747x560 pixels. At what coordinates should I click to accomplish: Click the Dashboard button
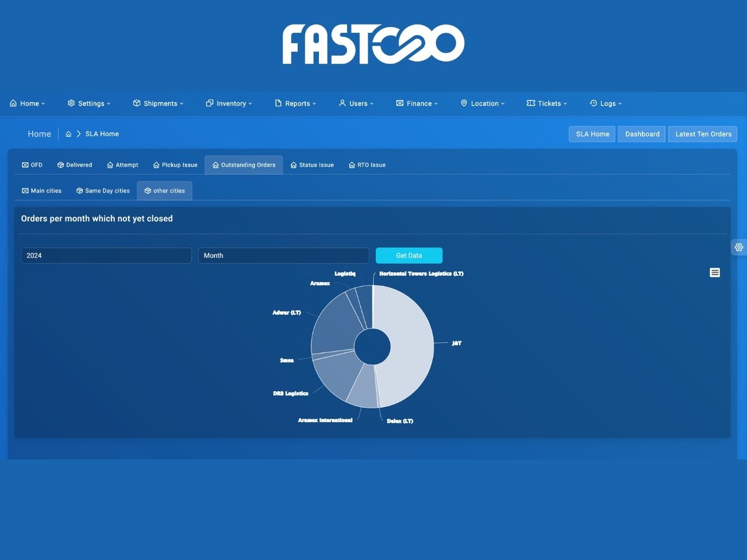tap(642, 134)
